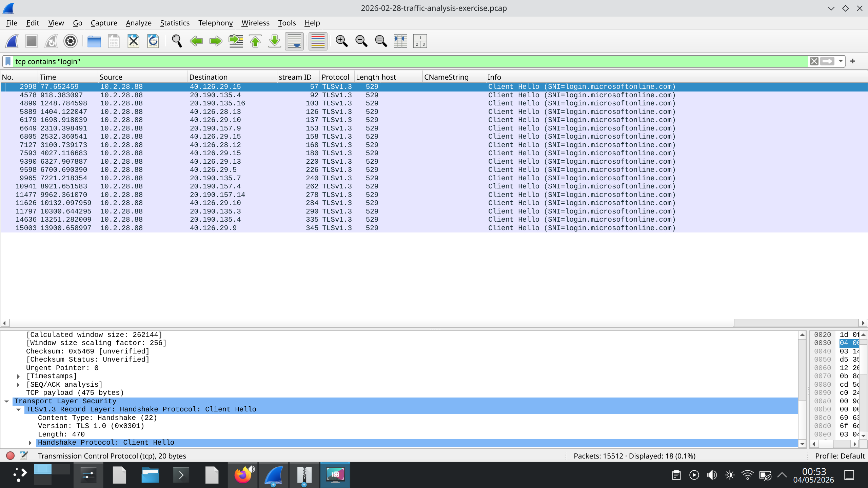Select the Checksum: 0x5469 detail line

pyautogui.click(x=87, y=351)
